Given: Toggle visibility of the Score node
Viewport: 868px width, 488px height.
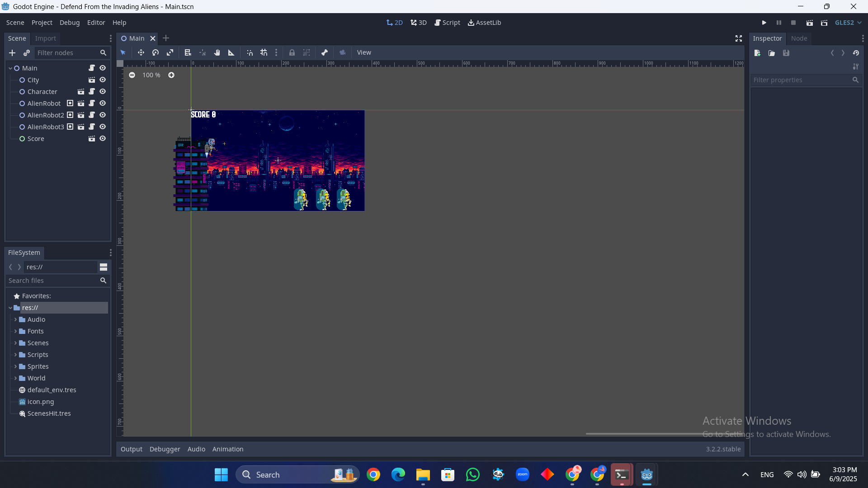Looking at the screenshot, I should [103, 139].
